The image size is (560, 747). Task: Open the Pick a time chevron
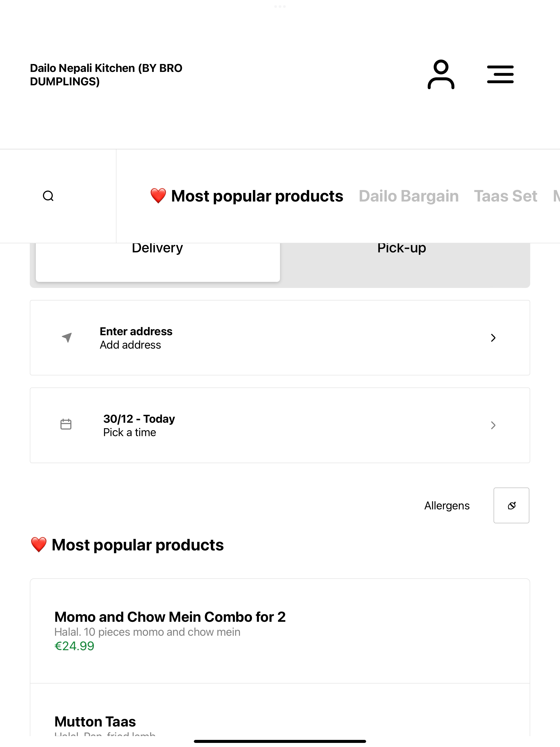point(493,425)
